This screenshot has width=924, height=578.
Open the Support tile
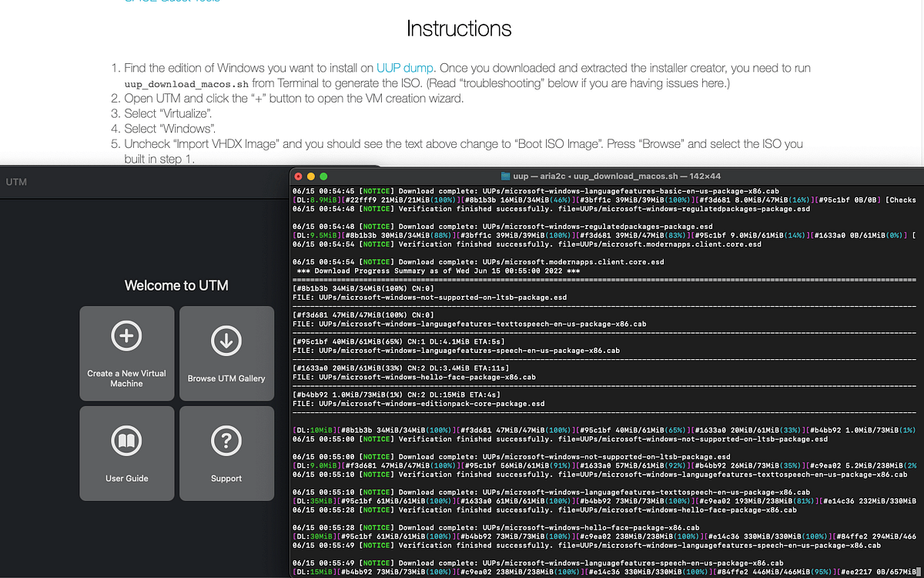[226, 453]
